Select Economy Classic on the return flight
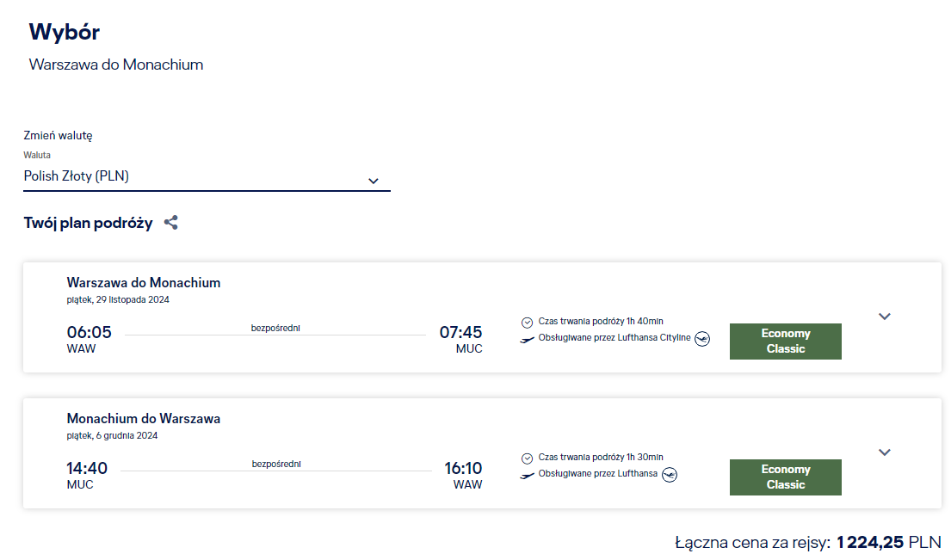Screen dimensions: 951x560 786,477
